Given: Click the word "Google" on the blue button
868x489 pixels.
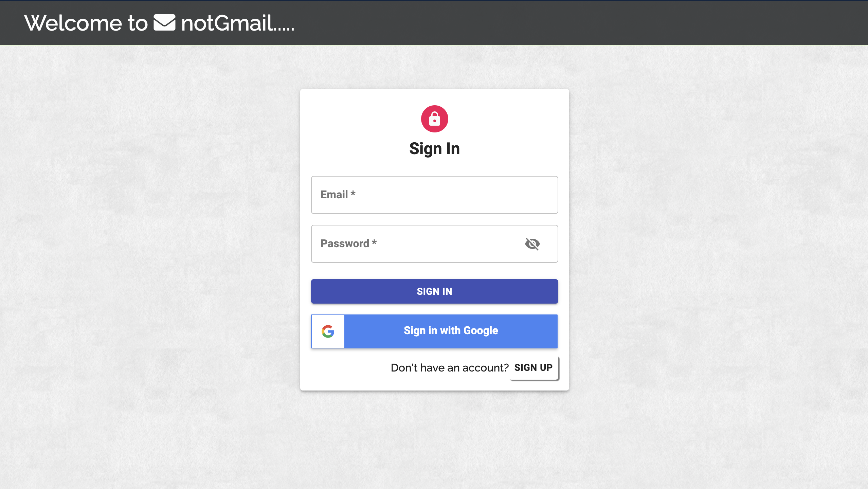Looking at the screenshot, I should (x=481, y=331).
